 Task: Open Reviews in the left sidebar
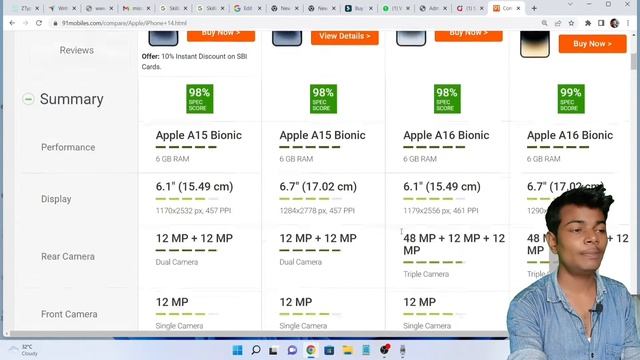click(77, 50)
